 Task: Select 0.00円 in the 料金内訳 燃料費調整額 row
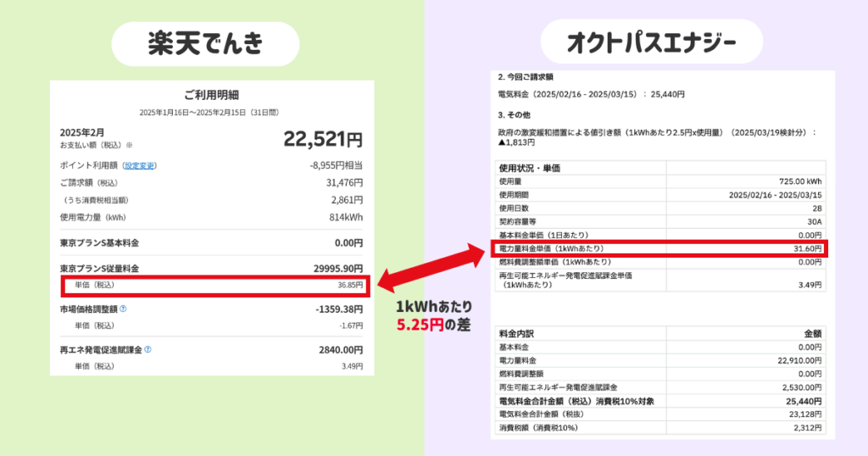click(x=810, y=374)
